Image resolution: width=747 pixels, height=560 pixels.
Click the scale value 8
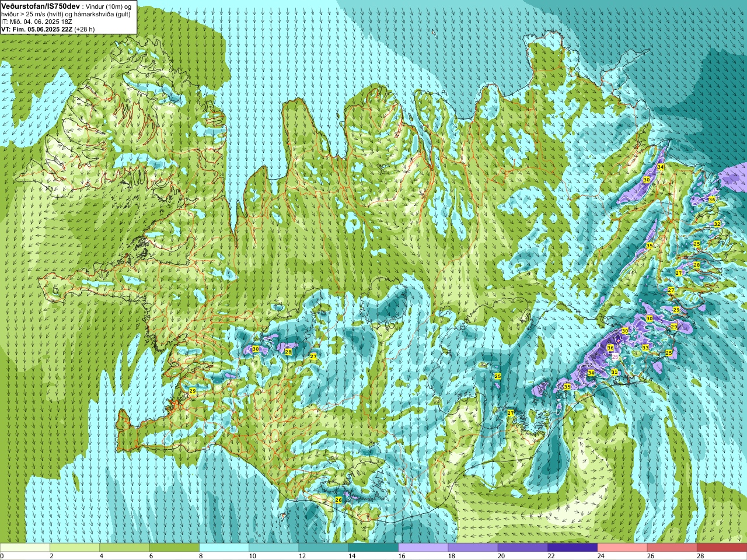(201, 556)
